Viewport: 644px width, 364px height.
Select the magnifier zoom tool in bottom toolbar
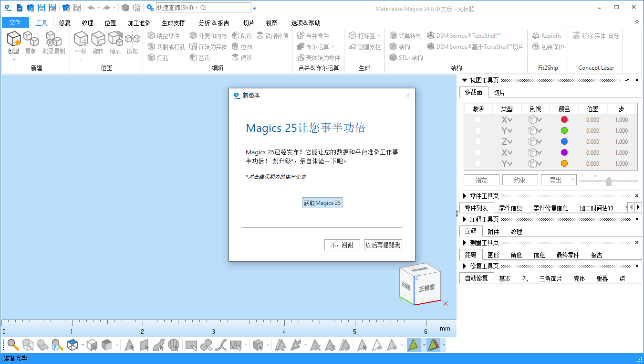click(13, 345)
